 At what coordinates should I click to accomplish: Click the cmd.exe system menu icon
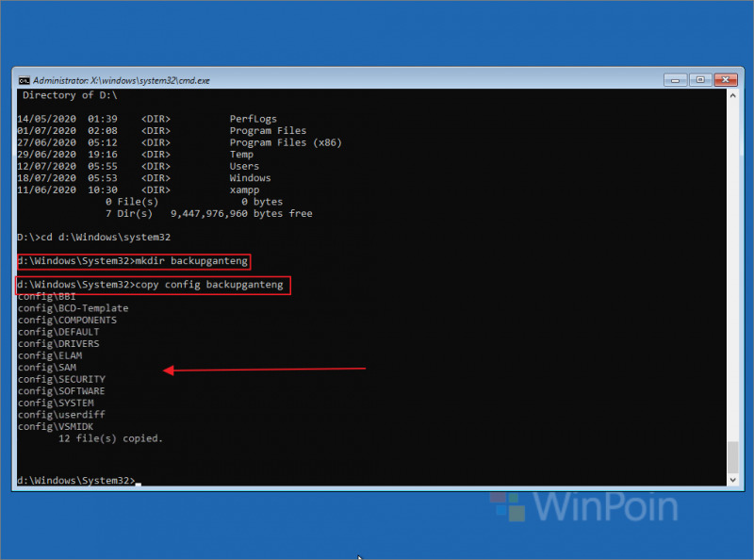coord(25,80)
